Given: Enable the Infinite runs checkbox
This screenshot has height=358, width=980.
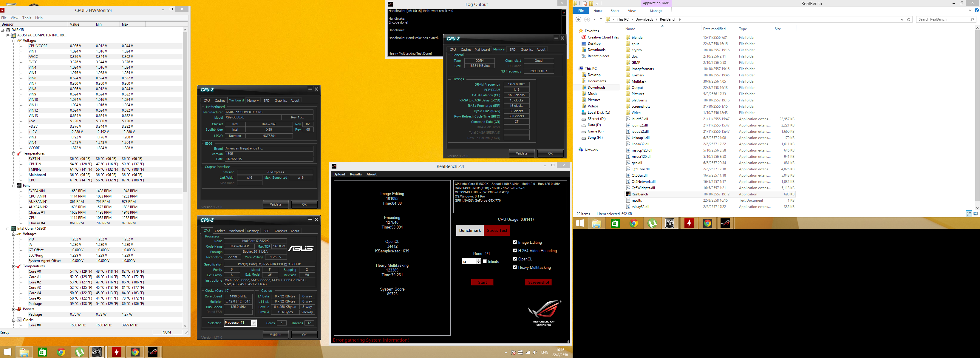Looking at the screenshot, I should click(x=485, y=261).
